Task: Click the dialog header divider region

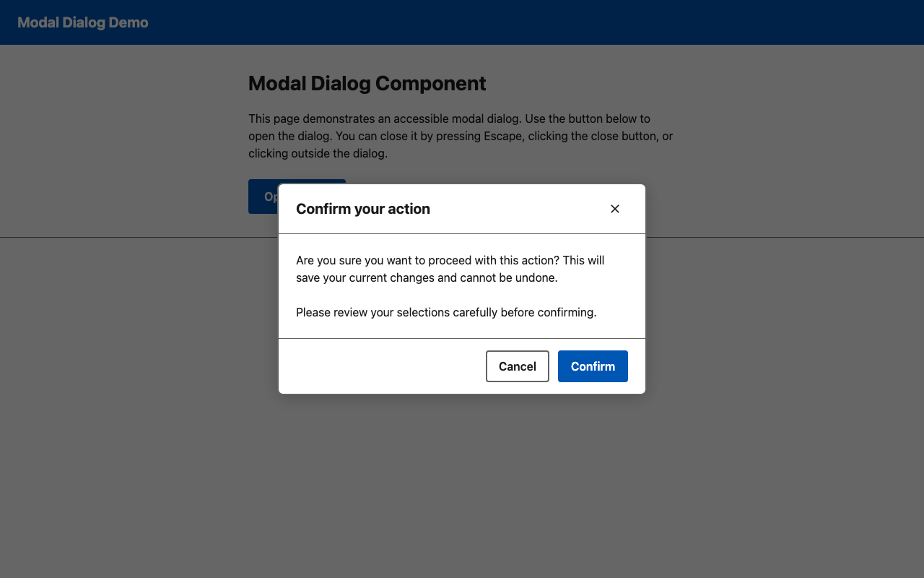Action: (x=462, y=233)
